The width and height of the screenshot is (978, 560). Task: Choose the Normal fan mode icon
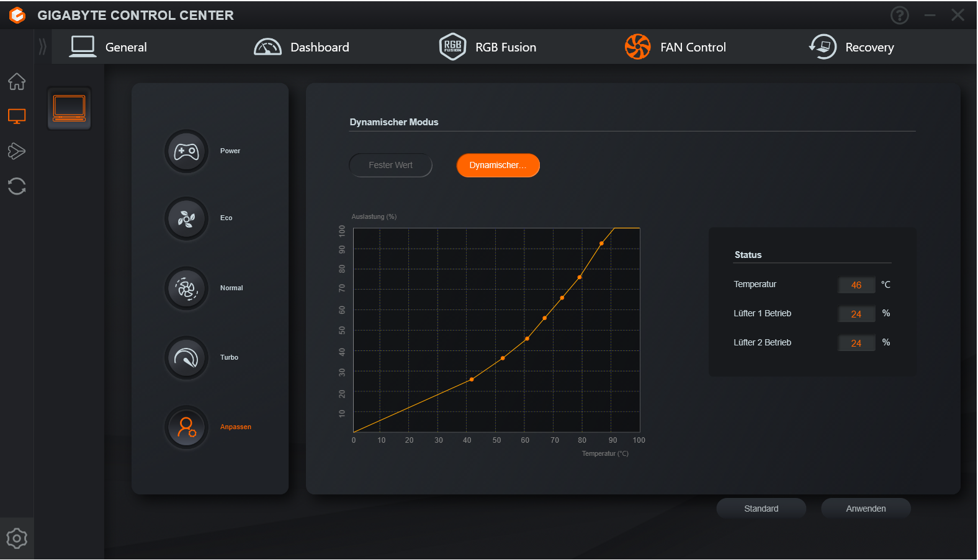[186, 288]
